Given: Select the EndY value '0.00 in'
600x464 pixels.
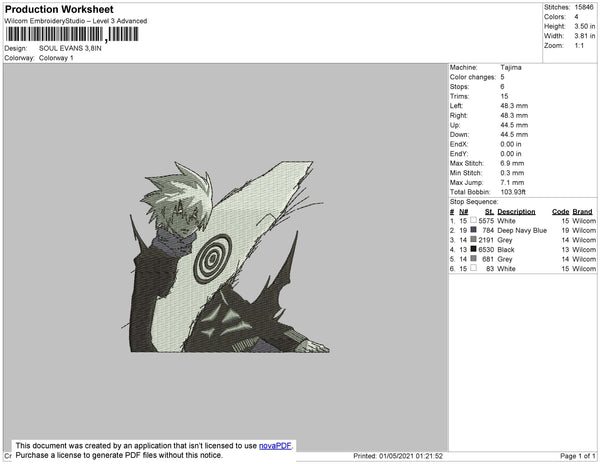Looking at the screenshot, I should pyautogui.click(x=511, y=154).
